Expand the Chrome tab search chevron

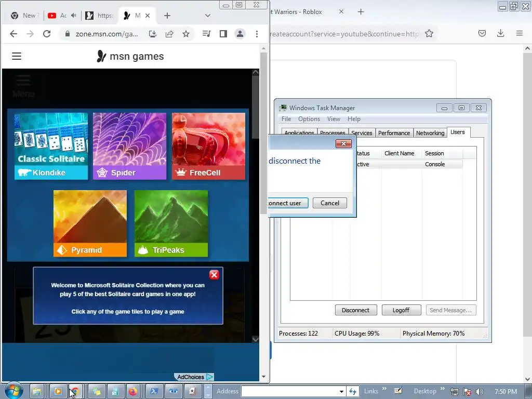pyautogui.click(x=208, y=15)
